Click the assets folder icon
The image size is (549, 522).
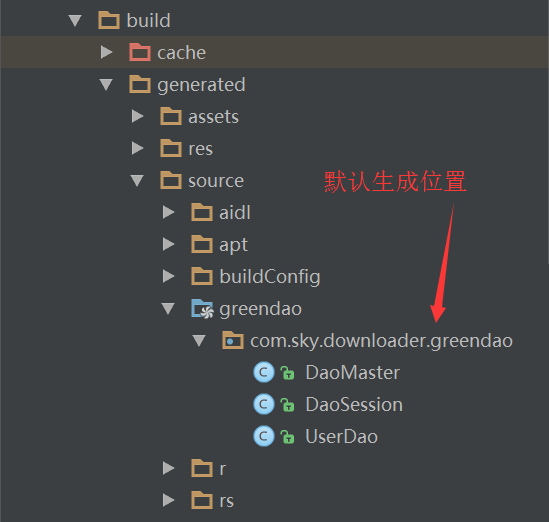coord(171,116)
